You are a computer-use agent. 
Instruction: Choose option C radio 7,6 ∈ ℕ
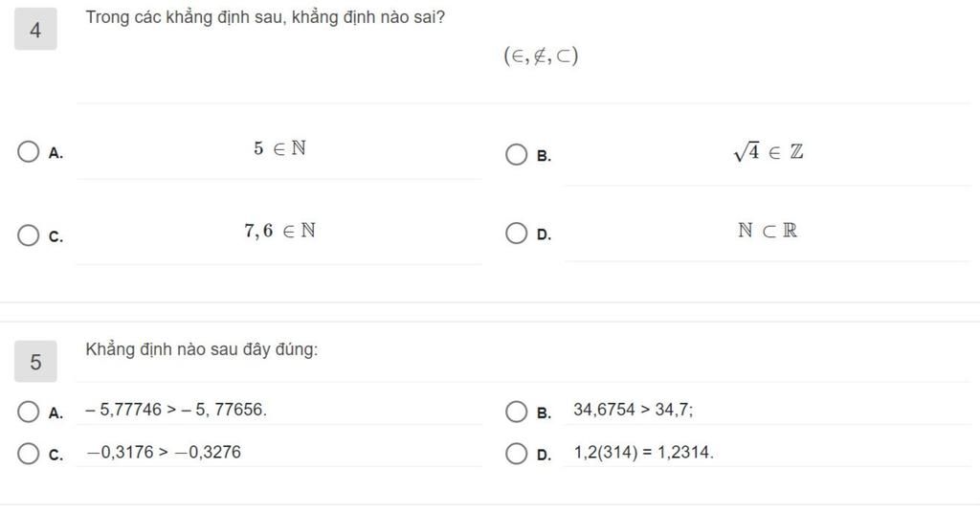point(28,235)
